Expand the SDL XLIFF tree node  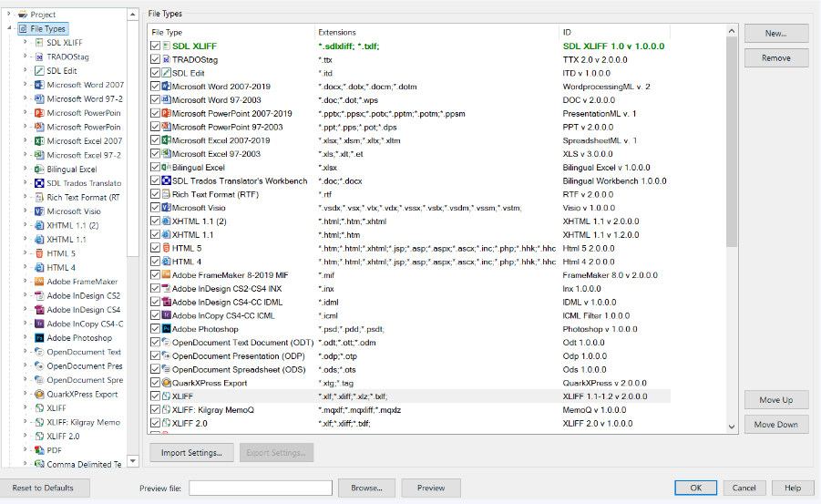tap(26, 42)
